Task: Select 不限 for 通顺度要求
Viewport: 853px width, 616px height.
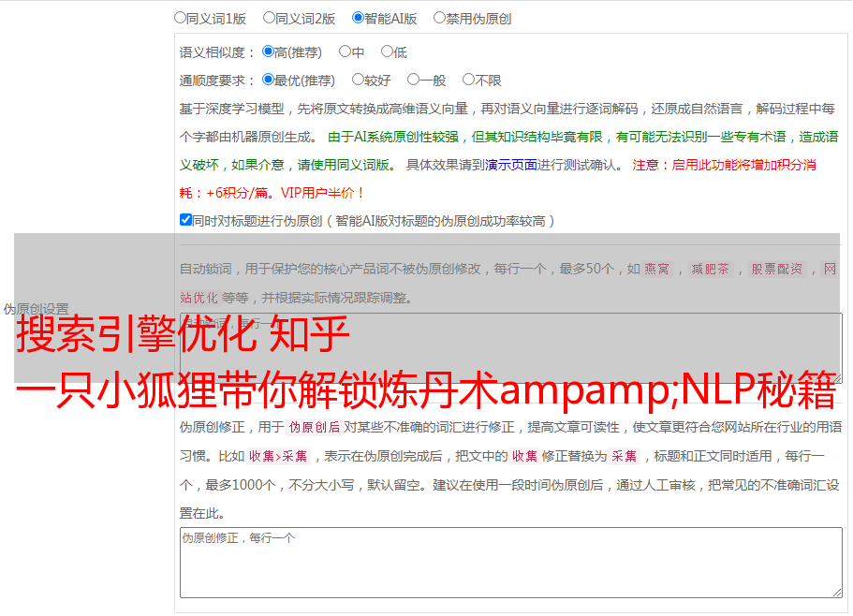Action: pyautogui.click(x=468, y=80)
